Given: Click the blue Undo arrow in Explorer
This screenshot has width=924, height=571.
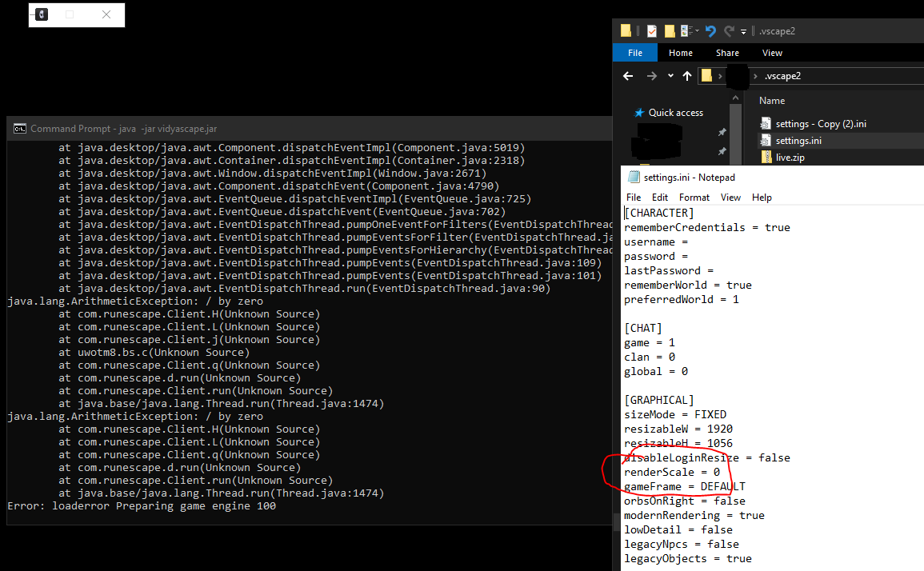Looking at the screenshot, I should tap(710, 31).
